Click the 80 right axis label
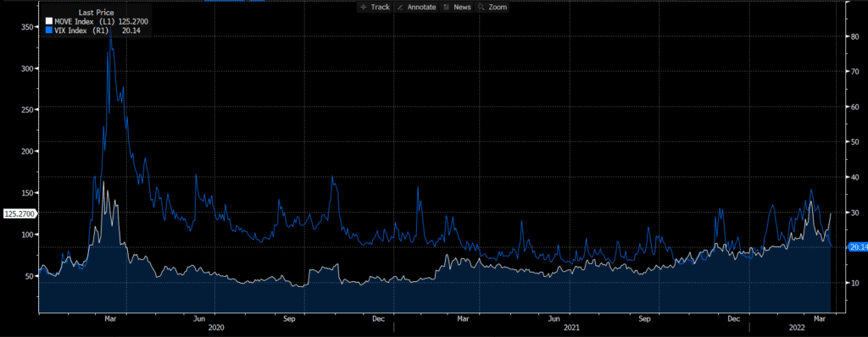The image size is (868, 337). (854, 36)
